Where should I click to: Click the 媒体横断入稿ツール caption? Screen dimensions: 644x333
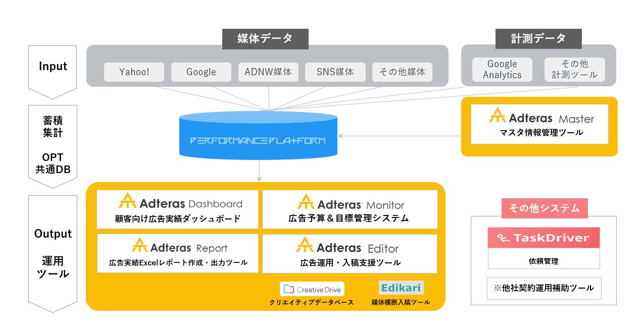(x=401, y=302)
